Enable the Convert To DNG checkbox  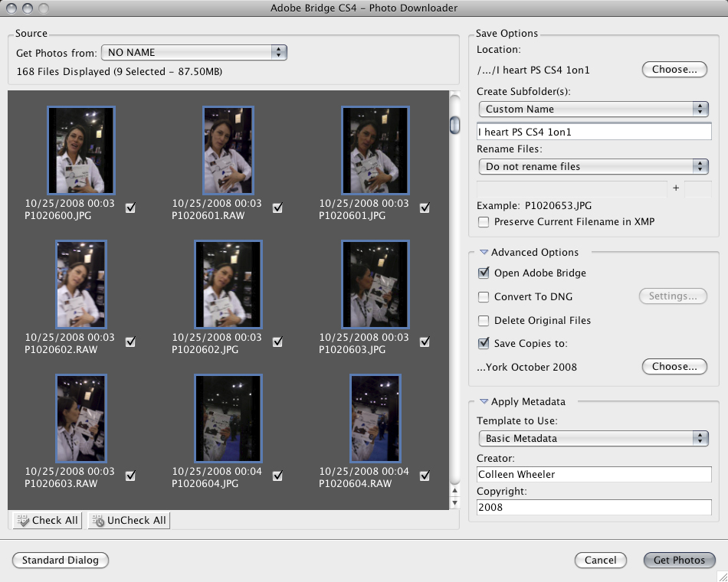click(x=484, y=296)
